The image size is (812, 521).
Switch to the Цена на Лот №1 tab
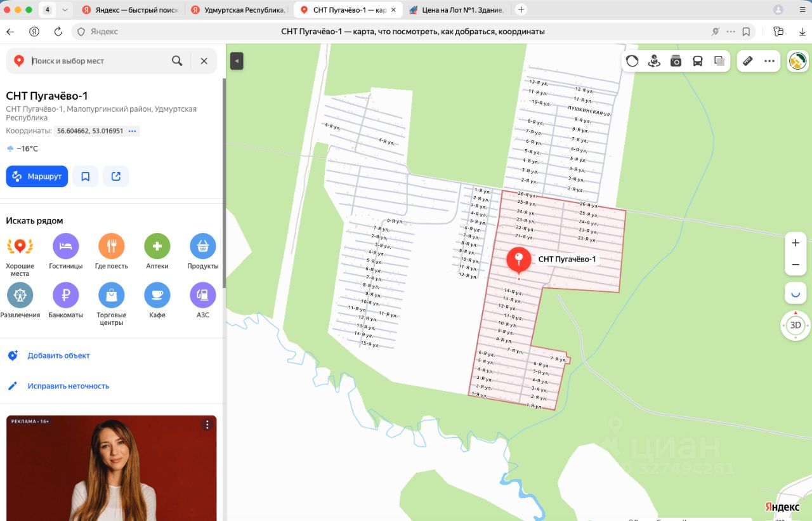[x=456, y=10]
